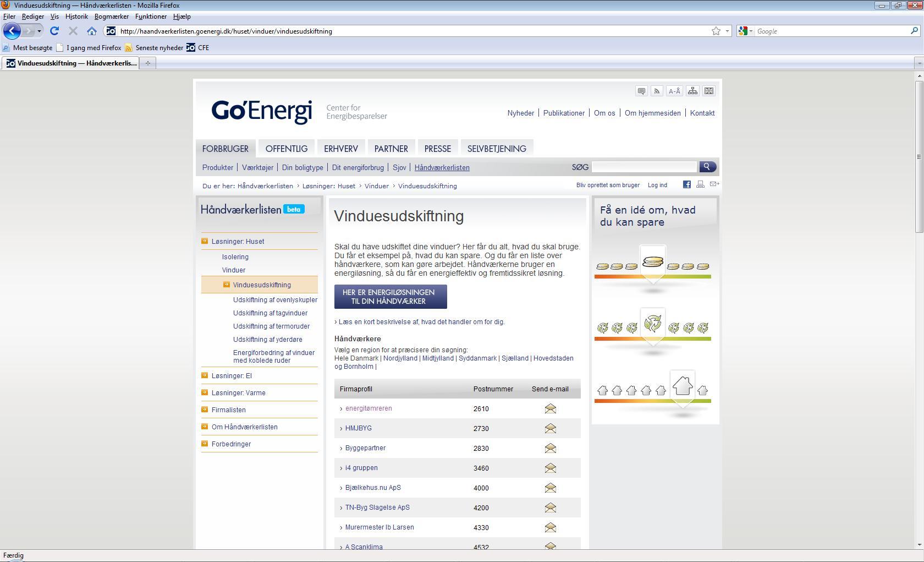Open the Bogmærker menu
The height and width of the screenshot is (562, 924).
[x=111, y=17]
